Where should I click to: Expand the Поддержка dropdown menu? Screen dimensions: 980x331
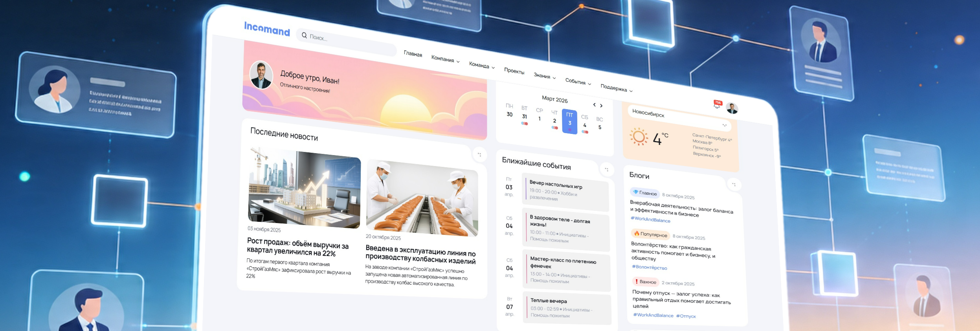coord(616,88)
